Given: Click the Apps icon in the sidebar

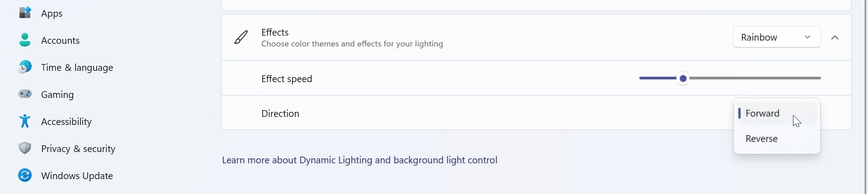Looking at the screenshot, I should [25, 13].
